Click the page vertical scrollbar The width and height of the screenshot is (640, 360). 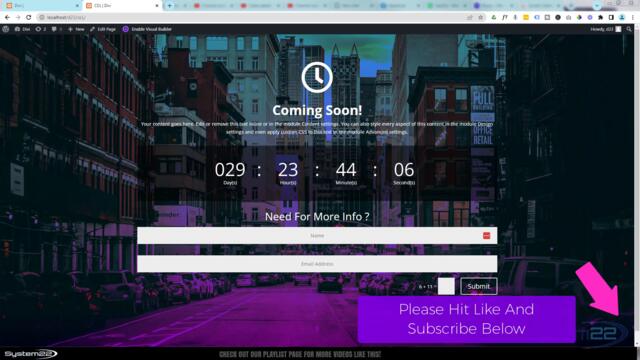click(637, 184)
